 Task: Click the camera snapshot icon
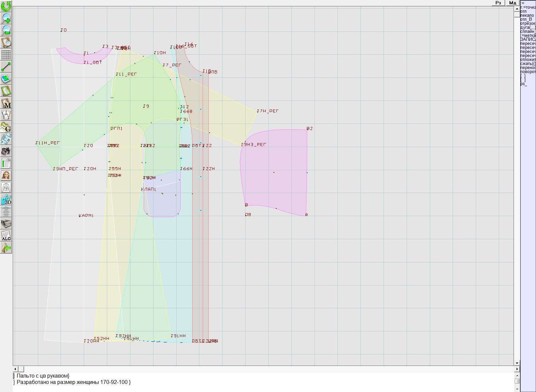pos(6,151)
